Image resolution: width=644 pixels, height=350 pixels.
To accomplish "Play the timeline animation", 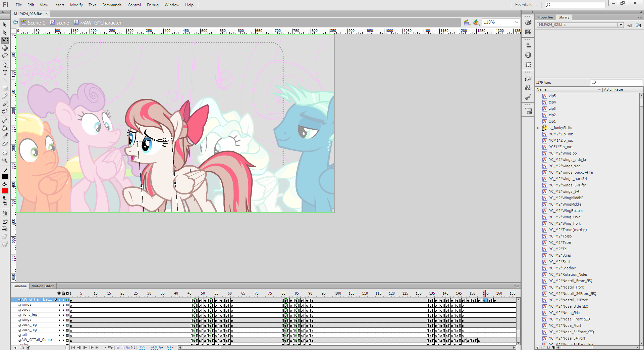I will pos(85,348).
